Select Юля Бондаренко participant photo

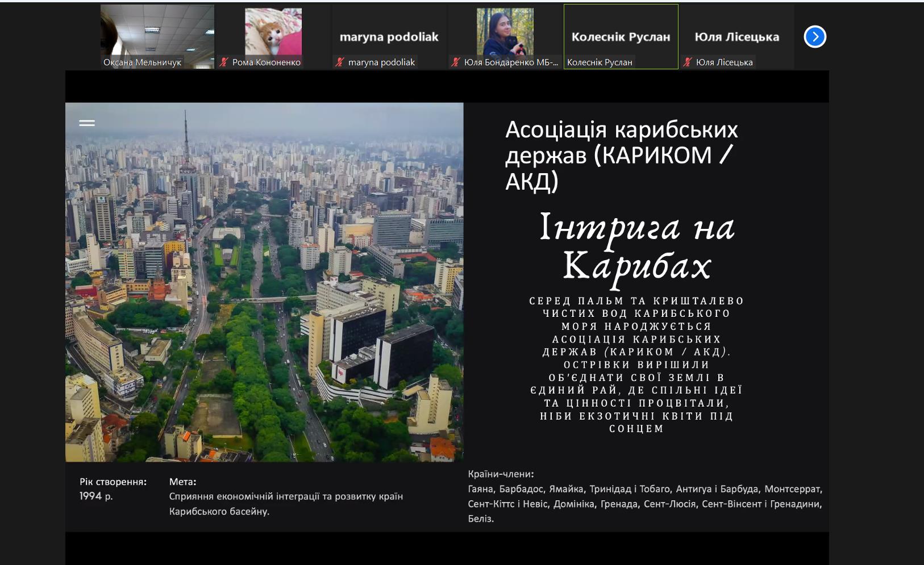point(505,31)
